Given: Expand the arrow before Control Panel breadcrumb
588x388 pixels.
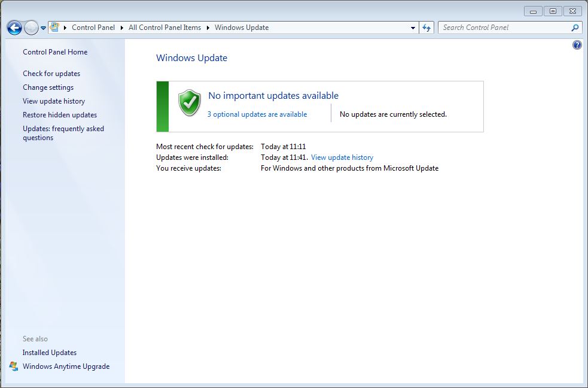Looking at the screenshot, I should point(65,28).
